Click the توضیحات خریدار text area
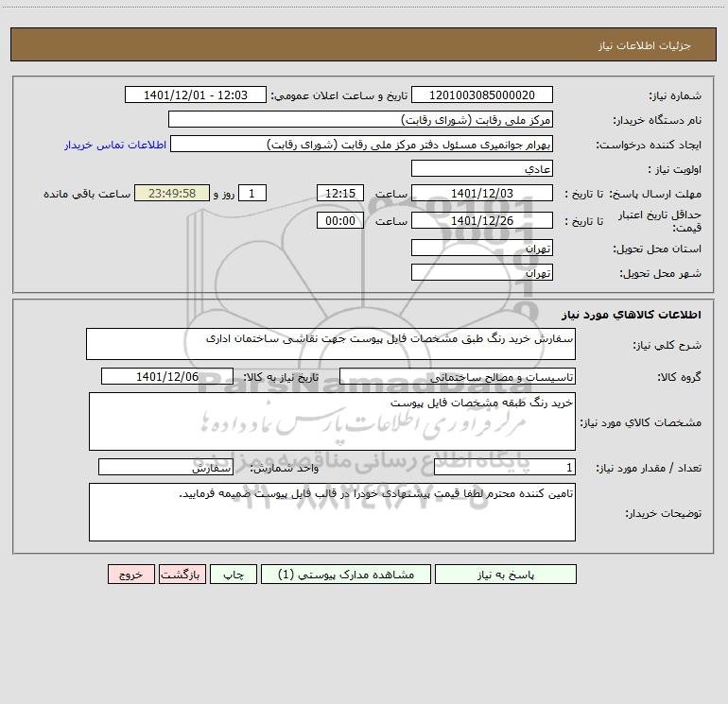This screenshot has width=728, height=704. tap(332, 512)
